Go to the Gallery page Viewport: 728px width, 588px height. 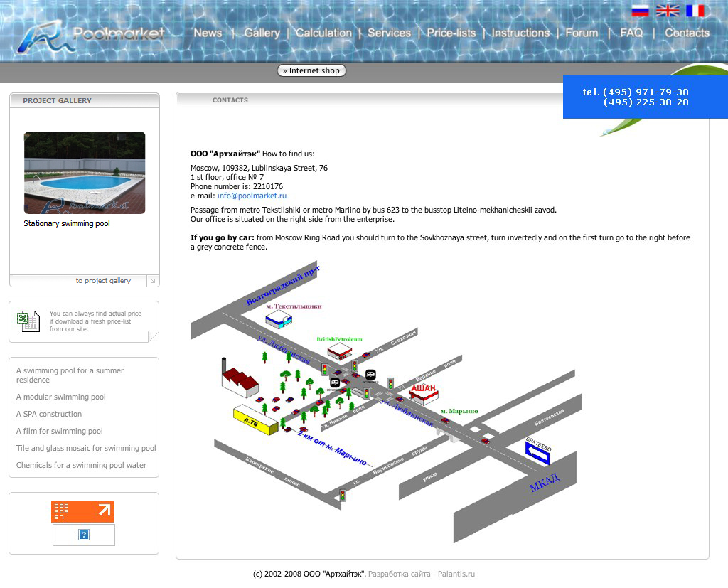[262, 33]
